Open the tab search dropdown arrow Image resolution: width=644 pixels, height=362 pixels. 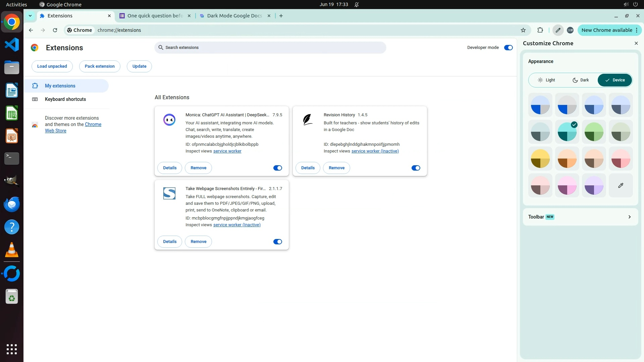[x=30, y=16]
